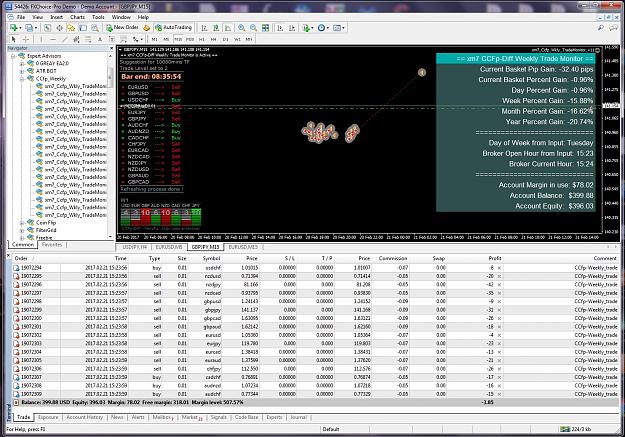Click the search magnifier in the top right
Viewport: 625px width, 437px height.
click(601, 28)
